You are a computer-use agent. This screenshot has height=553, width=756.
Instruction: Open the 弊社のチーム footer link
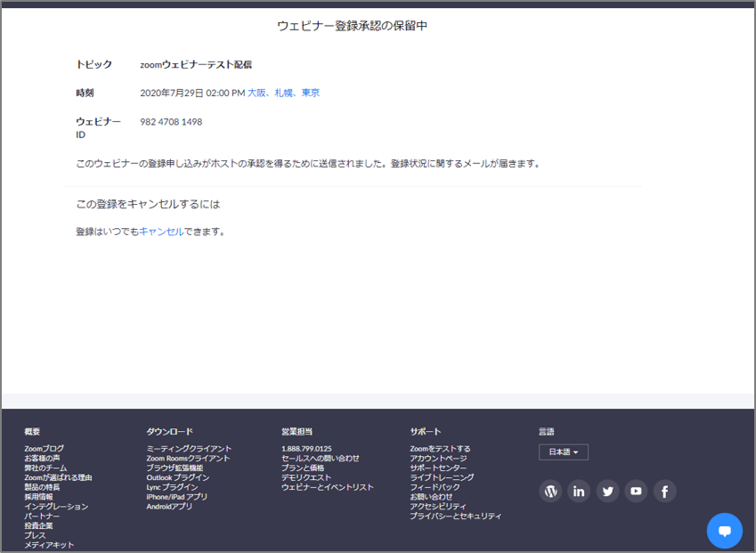click(x=45, y=468)
